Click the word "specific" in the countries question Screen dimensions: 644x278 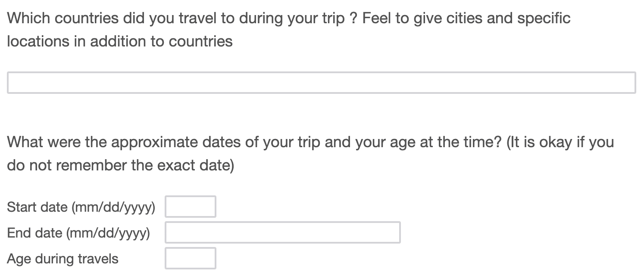544,19
